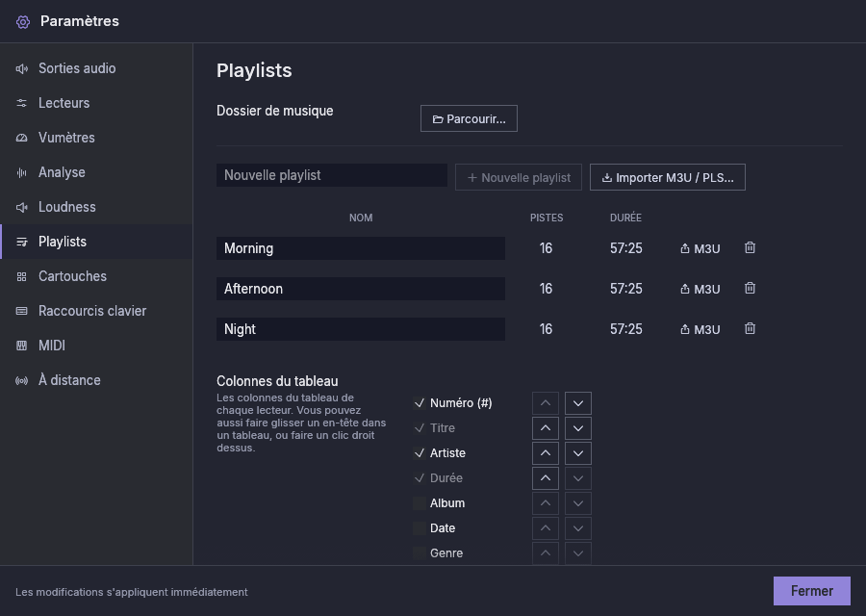Edit the Morning playlist name field
This screenshot has width=866, height=616.
[x=361, y=248]
